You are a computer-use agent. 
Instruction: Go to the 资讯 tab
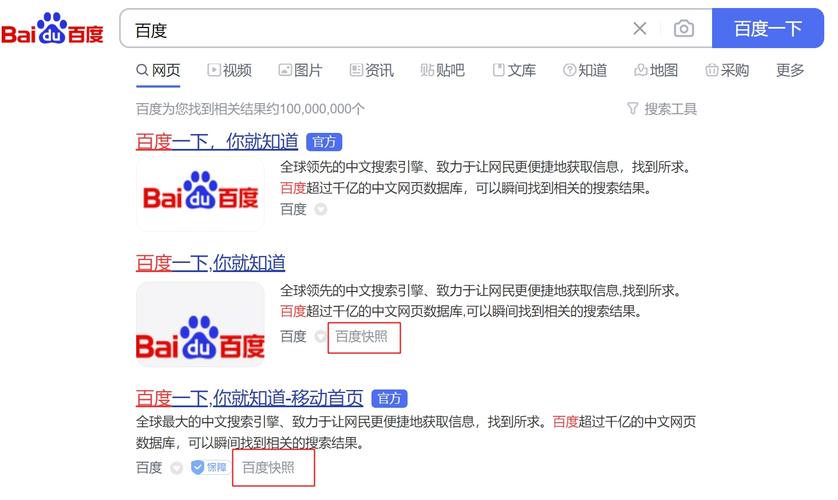pos(371,70)
